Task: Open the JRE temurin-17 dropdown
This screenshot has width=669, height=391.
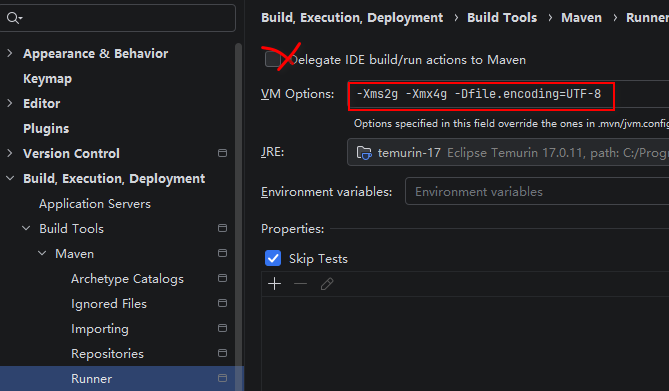Action: pos(508,152)
